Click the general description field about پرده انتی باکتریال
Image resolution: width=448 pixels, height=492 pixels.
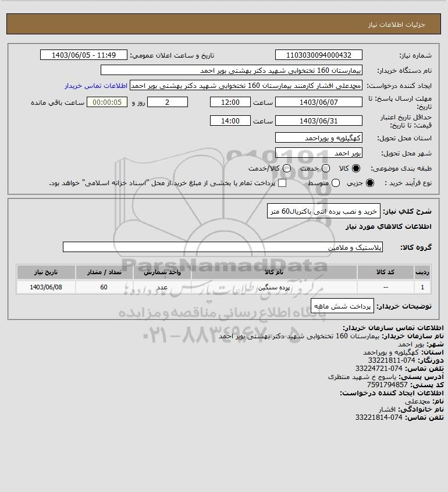pyautogui.click(x=323, y=211)
